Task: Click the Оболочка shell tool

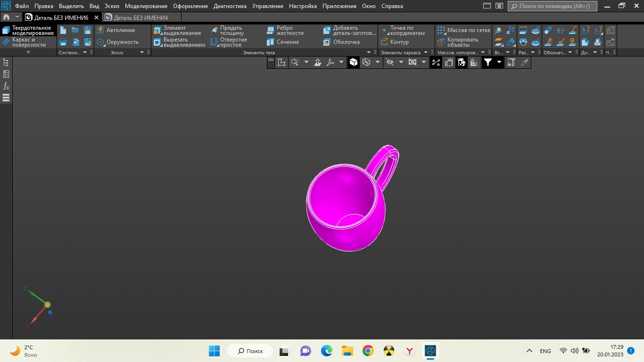Action: tap(342, 42)
